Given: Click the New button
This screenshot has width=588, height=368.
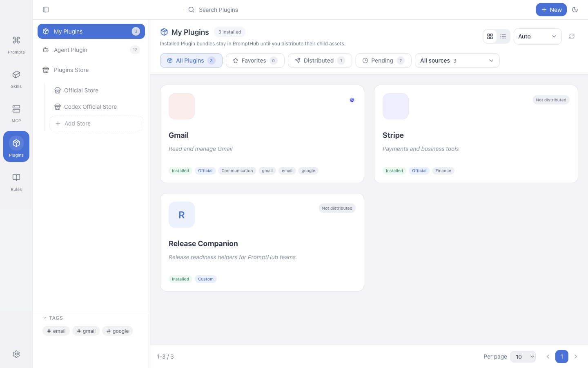Looking at the screenshot, I should pos(551,10).
